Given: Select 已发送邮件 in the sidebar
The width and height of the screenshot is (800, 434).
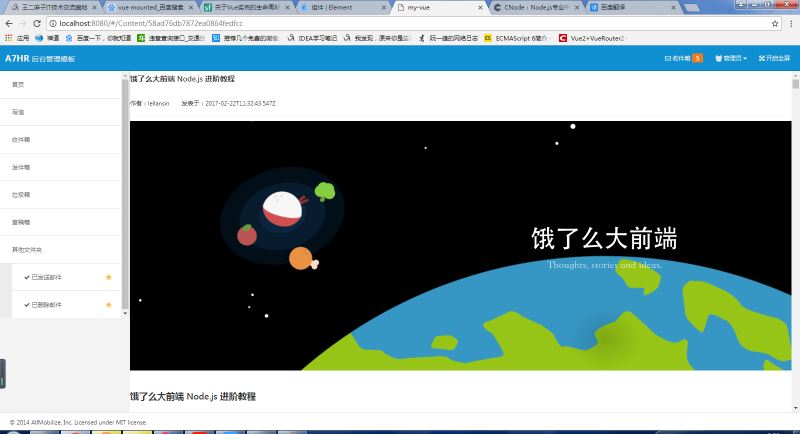Looking at the screenshot, I should 66,277.
